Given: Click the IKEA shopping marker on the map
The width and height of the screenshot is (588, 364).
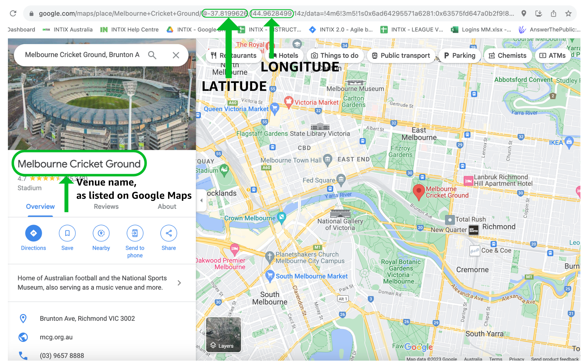Looking at the screenshot, I should [569, 142].
